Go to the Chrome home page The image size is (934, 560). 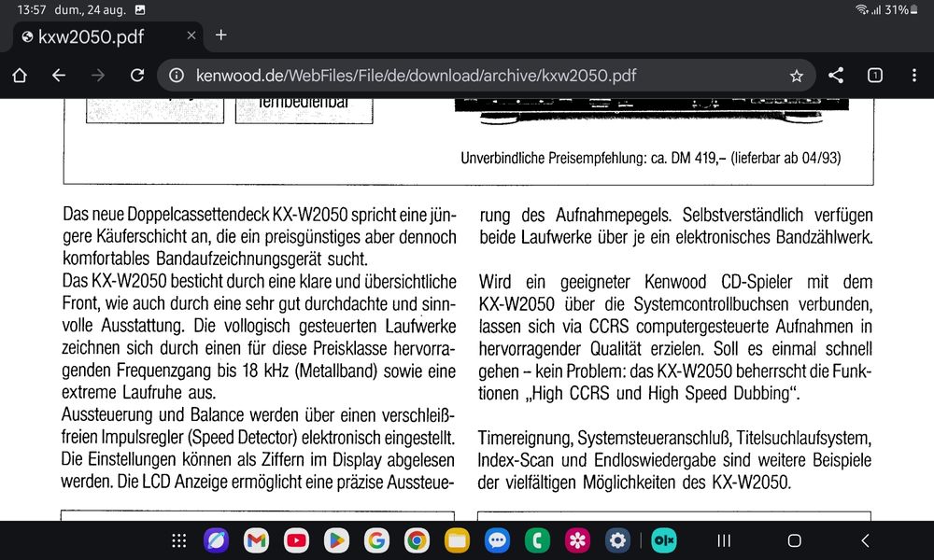[20, 76]
